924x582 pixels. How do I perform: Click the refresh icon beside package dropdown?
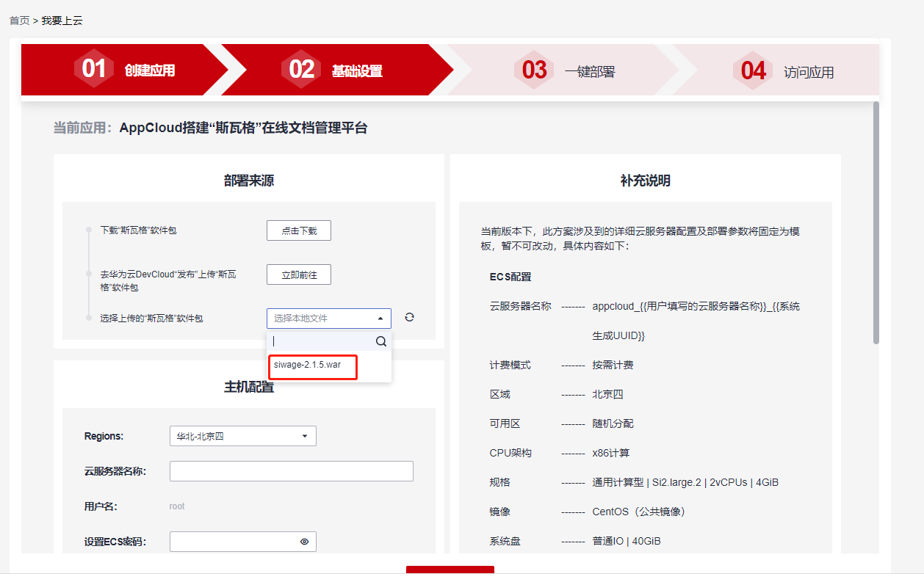(410, 317)
